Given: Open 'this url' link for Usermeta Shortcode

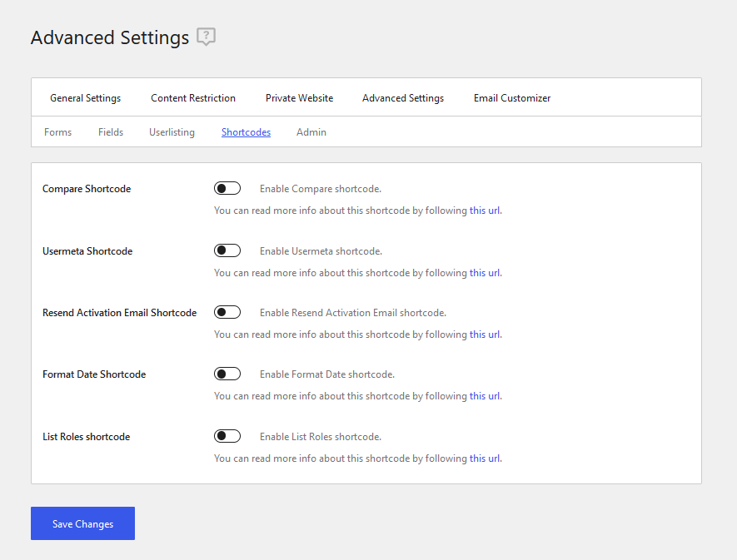Looking at the screenshot, I should click(485, 273).
